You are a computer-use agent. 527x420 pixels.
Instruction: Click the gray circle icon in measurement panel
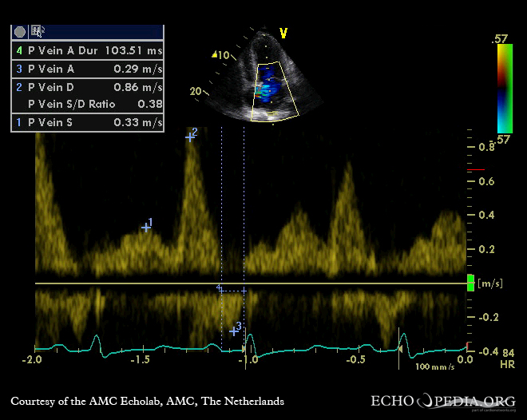(x=19, y=32)
